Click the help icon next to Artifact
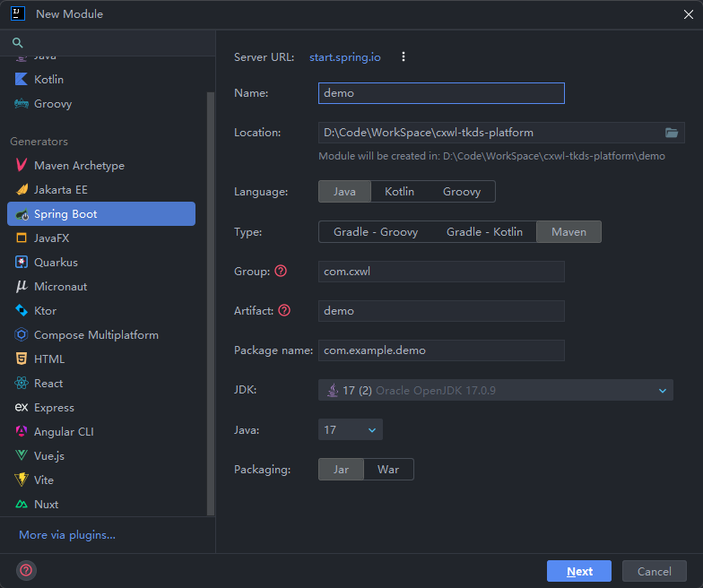The height and width of the screenshot is (588, 703). [x=284, y=310]
